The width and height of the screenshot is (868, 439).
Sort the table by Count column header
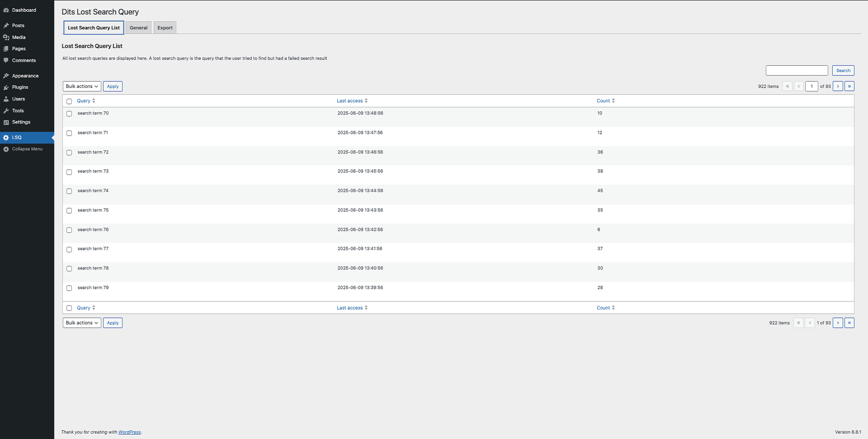coord(604,101)
